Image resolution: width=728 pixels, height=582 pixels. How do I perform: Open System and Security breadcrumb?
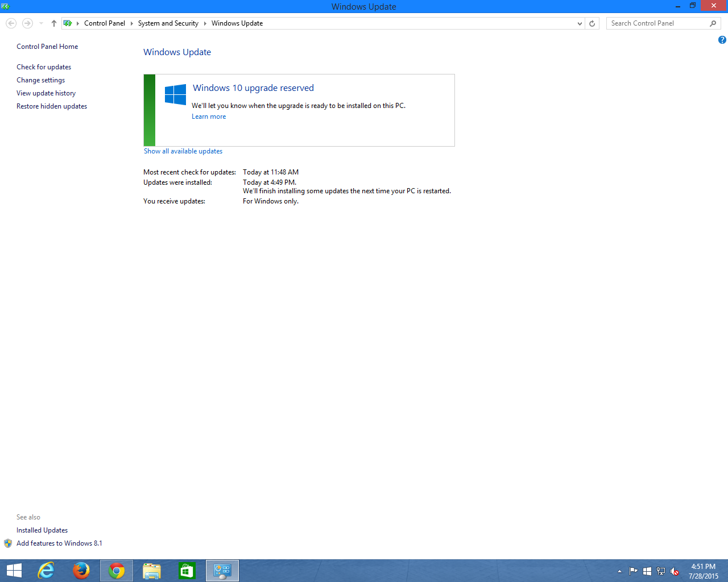(x=168, y=23)
